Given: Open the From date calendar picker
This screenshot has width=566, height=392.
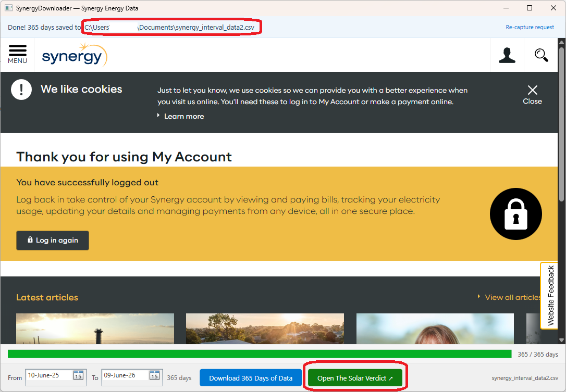Looking at the screenshot, I should click(x=78, y=375).
